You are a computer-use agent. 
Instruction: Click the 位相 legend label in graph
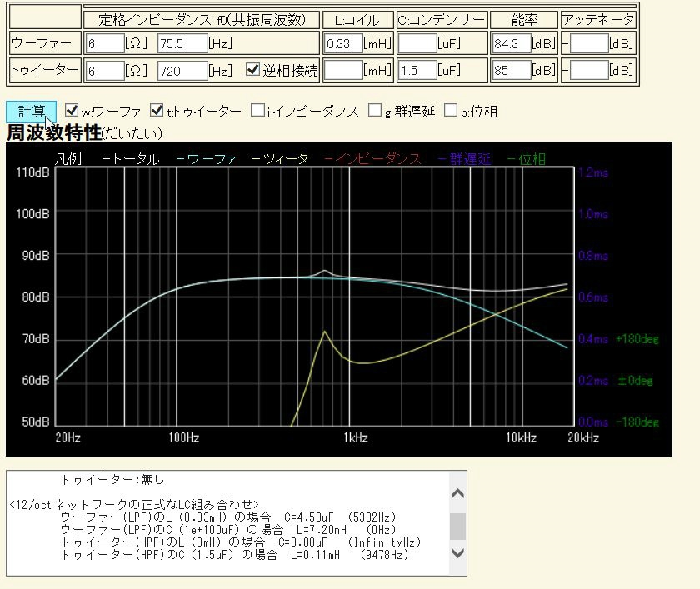click(x=527, y=159)
